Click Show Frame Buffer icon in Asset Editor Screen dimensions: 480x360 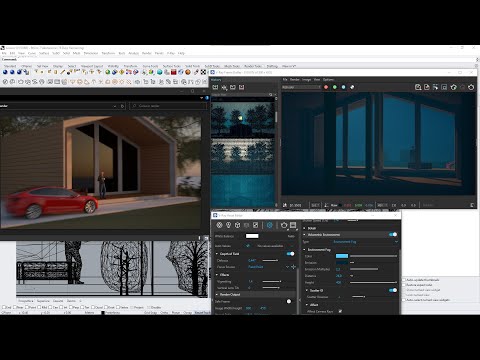(293, 225)
